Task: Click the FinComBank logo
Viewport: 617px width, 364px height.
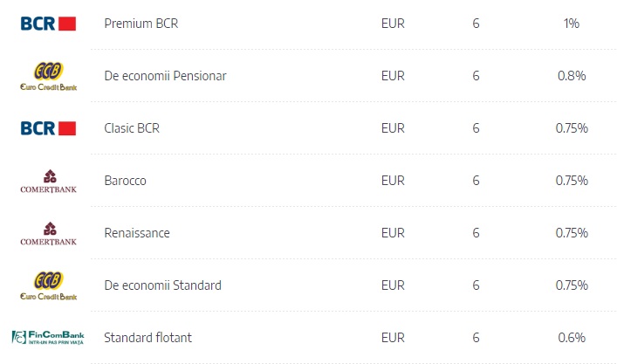Action: (48, 338)
